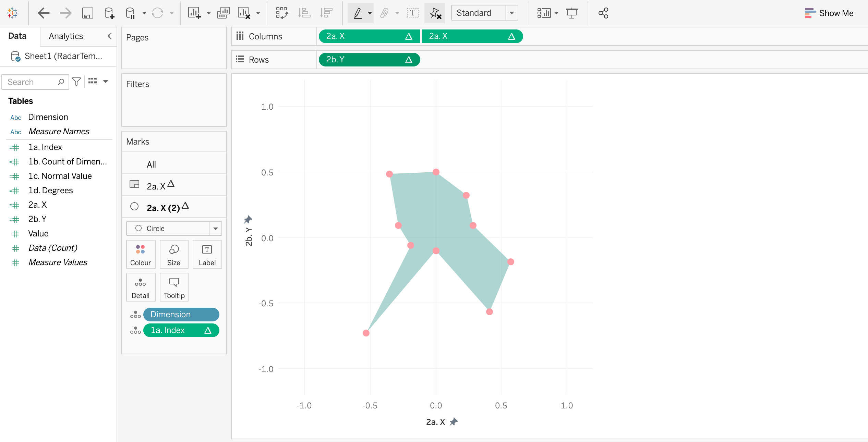Screen dimensions: 868x442
Task: Click the Share workbook icon
Action: click(x=603, y=13)
